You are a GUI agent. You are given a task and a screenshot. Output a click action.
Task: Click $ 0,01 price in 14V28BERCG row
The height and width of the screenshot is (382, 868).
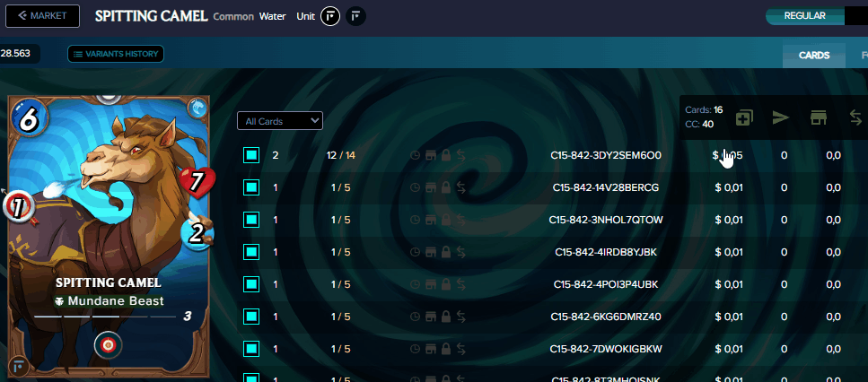point(729,188)
